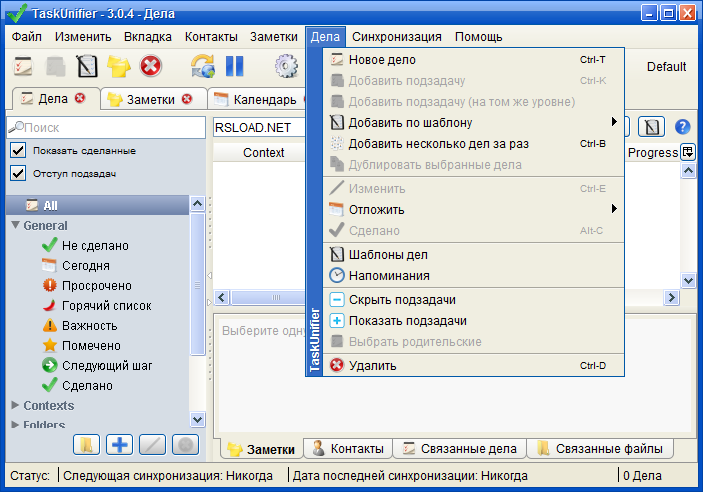Collapse the General tree section
Image resolution: width=703 pixels, height=492 pixels.
pos(15,225)
